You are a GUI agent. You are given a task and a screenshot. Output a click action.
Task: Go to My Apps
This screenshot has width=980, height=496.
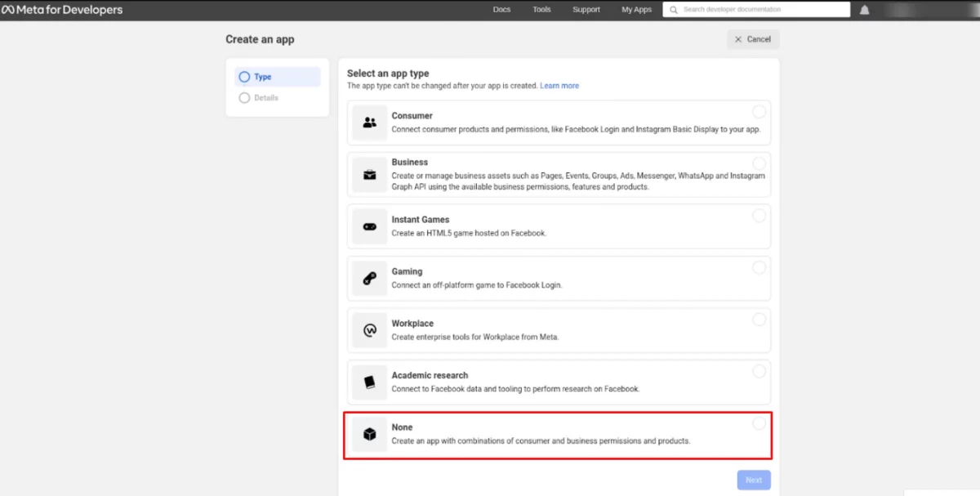coord(636,10)
